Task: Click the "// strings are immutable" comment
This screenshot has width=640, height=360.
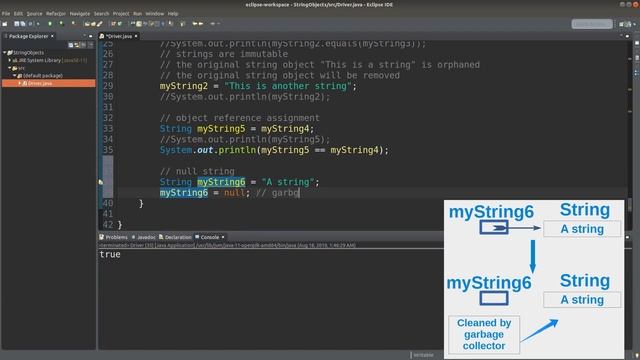Action: (x=224, y=54)
